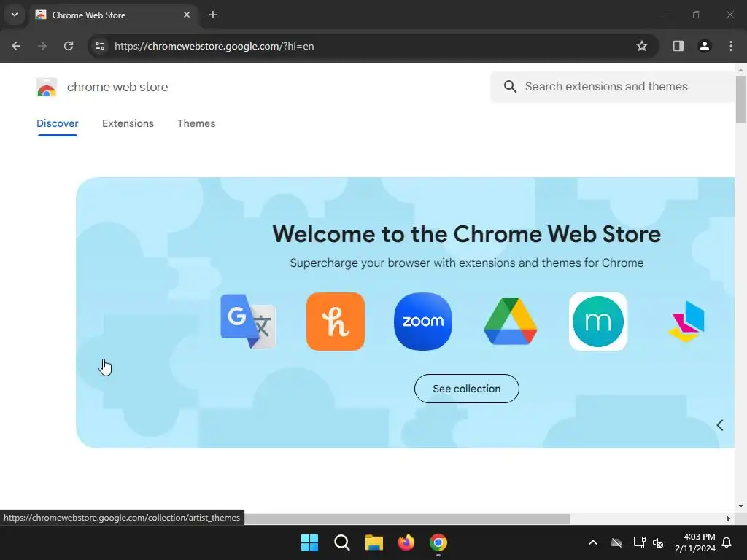Image resolution: width=747 pixels, height=560 pixels.
Task: Open the Honey extension icon
Action: (336, 322)
